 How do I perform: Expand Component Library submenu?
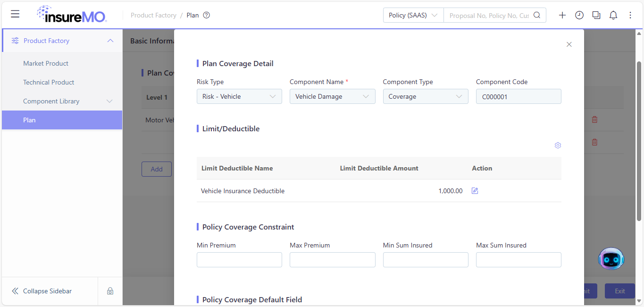[x=109, y=101]
